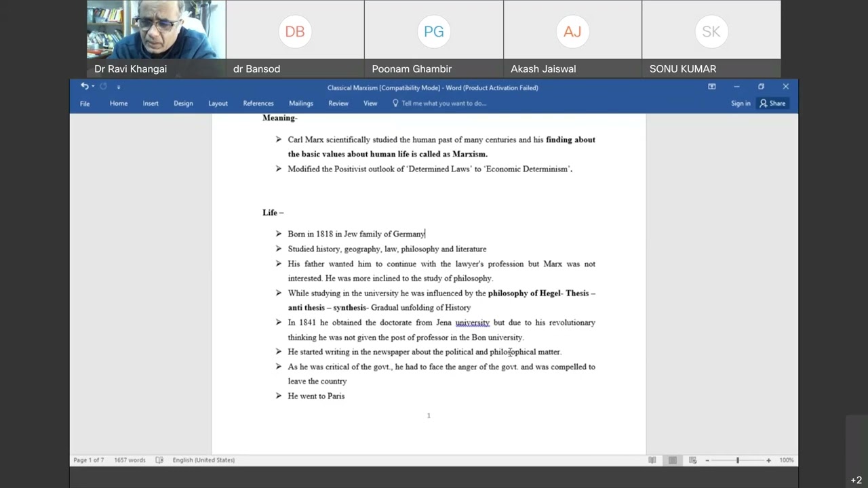Viewport: 868px width, 488px height.
Task: Click the Sign in link
Action: point(741,104)
